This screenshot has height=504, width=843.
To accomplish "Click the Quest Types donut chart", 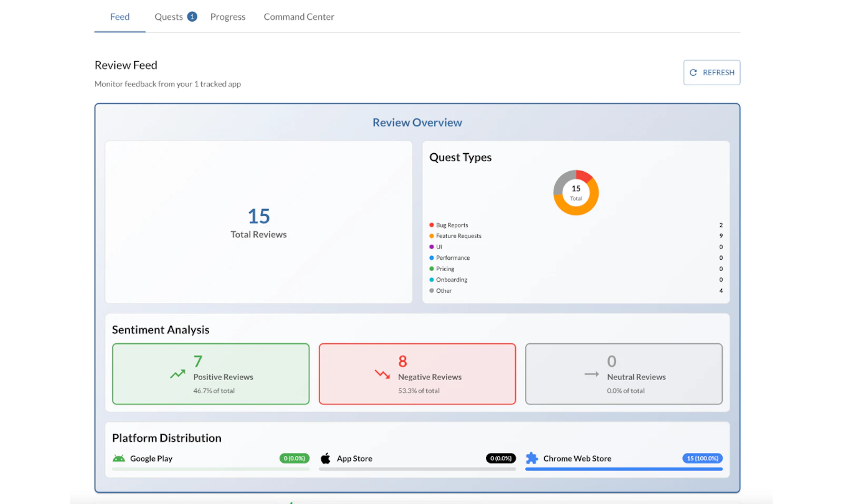I will point(576,193).
